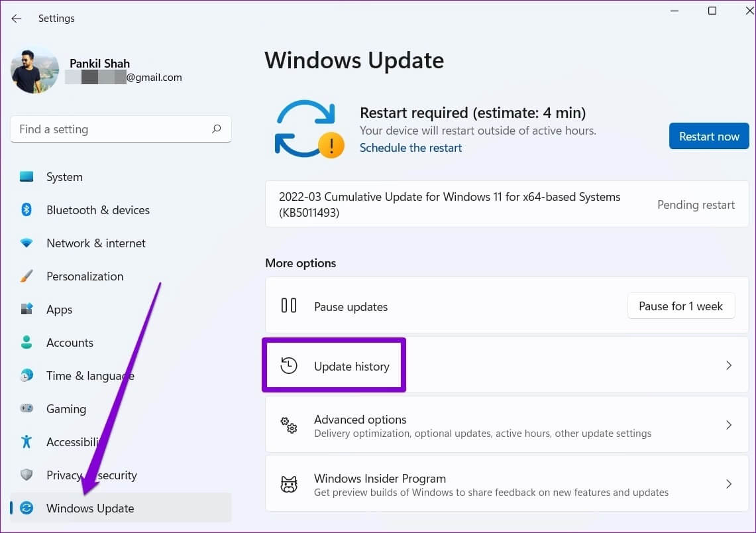Open the Apps settings page
Viewport: 756px width, 533px height.
coord(121,310)
